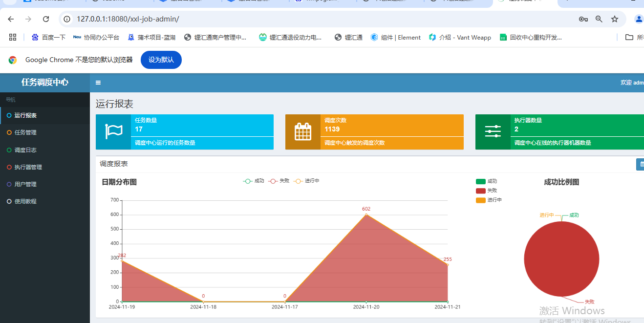Open the browser zoom magnifier icon

(x=599, y=19)
